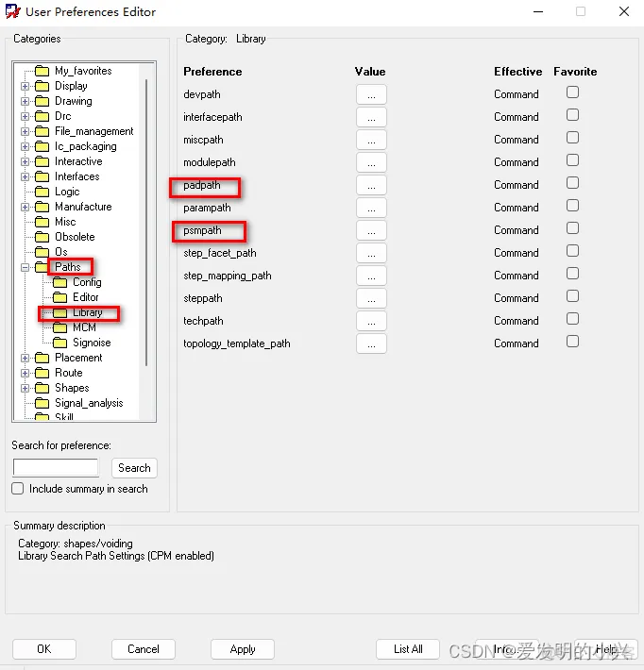
Task: Expand the Drc category
Action: click(25, 116)
